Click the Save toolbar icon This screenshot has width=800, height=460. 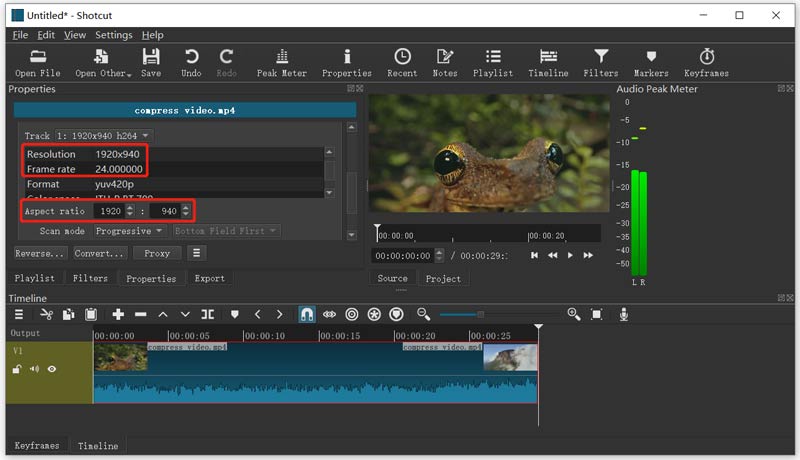[151, 63]
